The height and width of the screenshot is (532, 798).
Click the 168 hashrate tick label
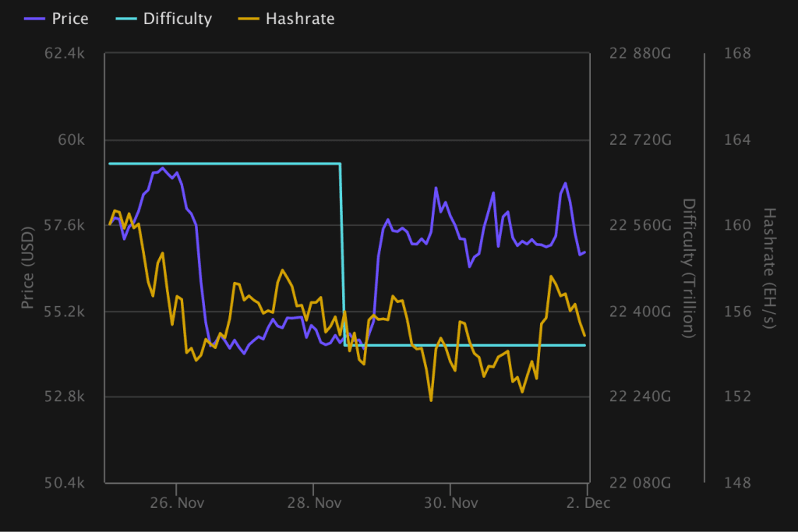coord(737,53)
